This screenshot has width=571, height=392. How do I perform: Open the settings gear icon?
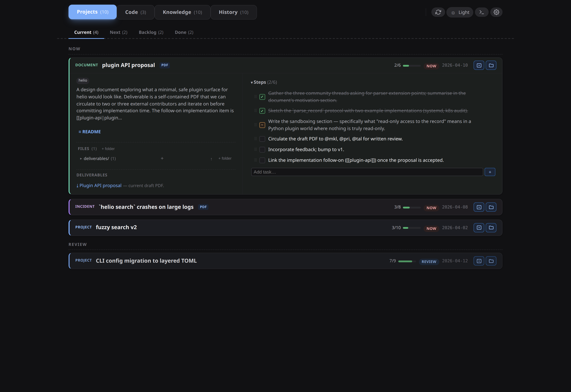[x=496, y=12]
